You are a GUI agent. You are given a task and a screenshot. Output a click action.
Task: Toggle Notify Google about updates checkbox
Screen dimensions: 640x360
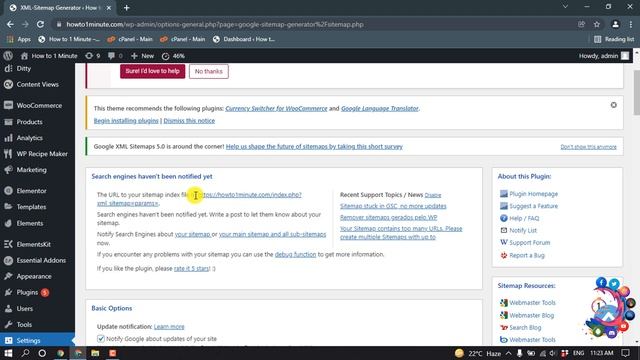pyautogui.click(x=101, y=339)
